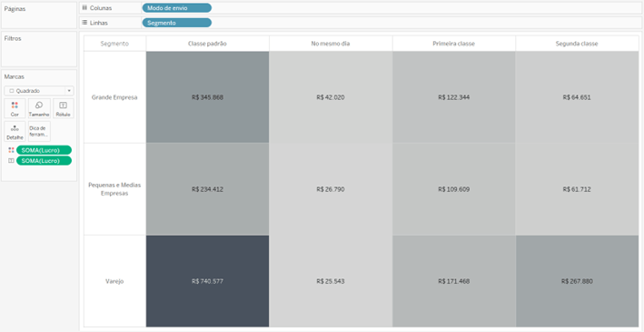Select the SOMA(Lucro) pill with label icon
Image resolution: width=644 pixels, height=332 pixels.
click(44, 161)
